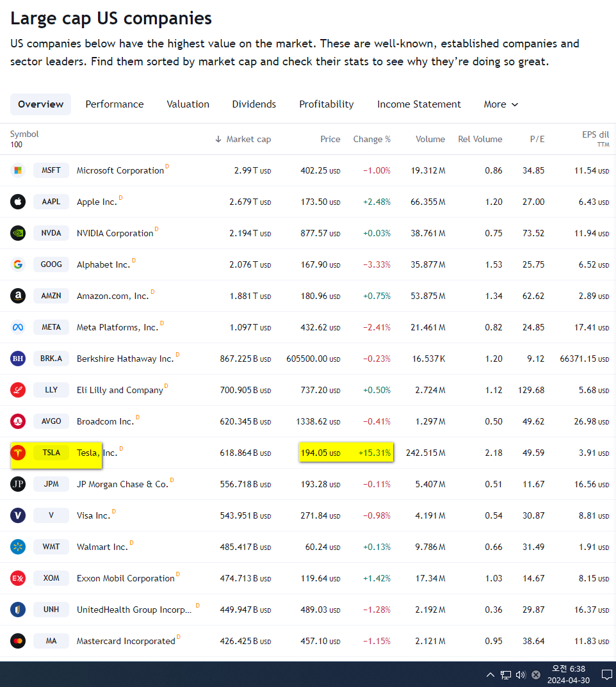Screen dimensions: 616x687
Task: Click the AAPL ticker button
Action: tap(51, 202)
